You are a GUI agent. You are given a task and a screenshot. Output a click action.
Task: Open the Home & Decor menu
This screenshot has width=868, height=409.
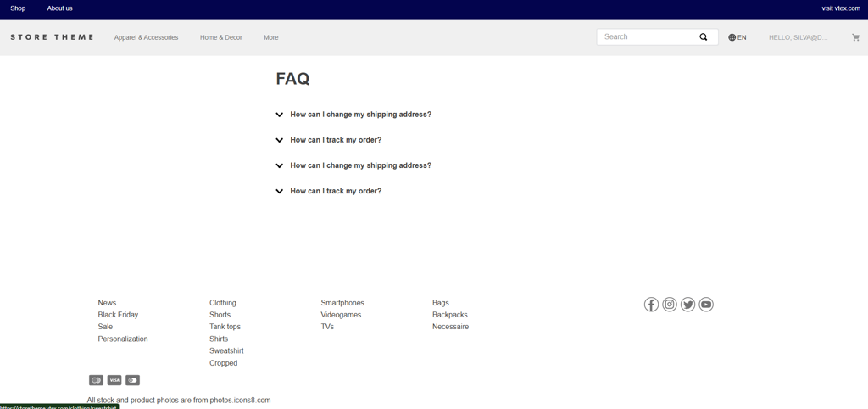coord(221,37)
